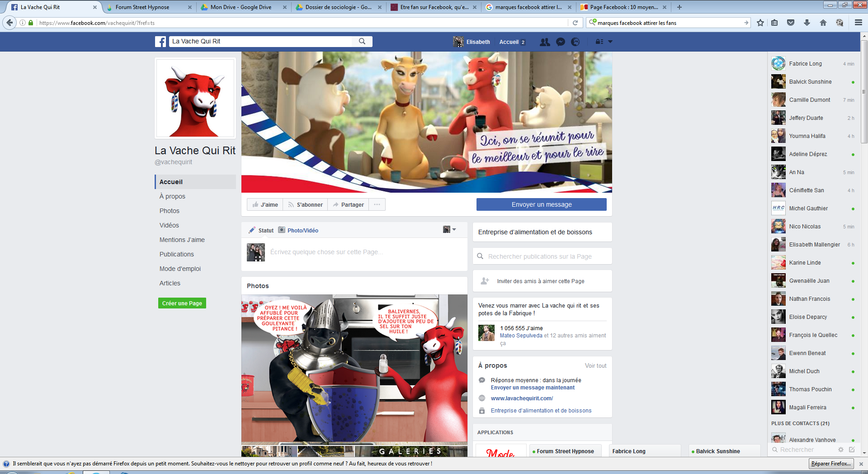The image size is (868, 474).
Task: Click the new message compose icon in chat
Action: coord(852,450)
